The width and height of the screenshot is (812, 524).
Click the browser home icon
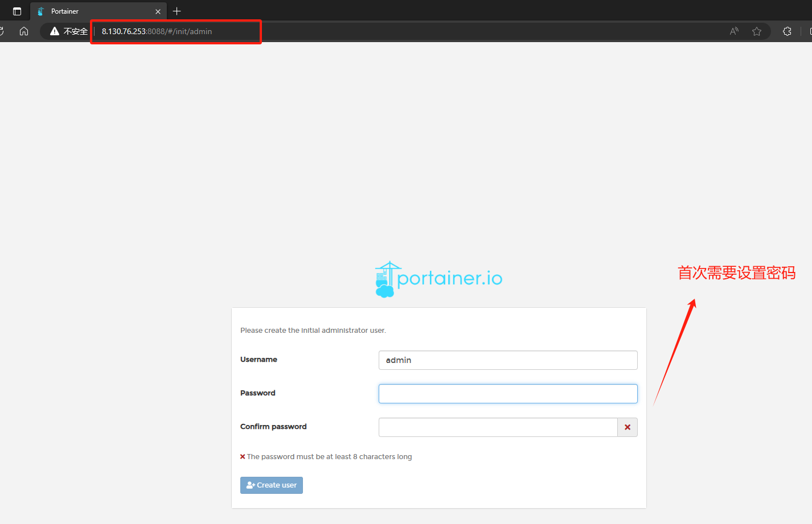pyautogui.click(x=24, y=31)
